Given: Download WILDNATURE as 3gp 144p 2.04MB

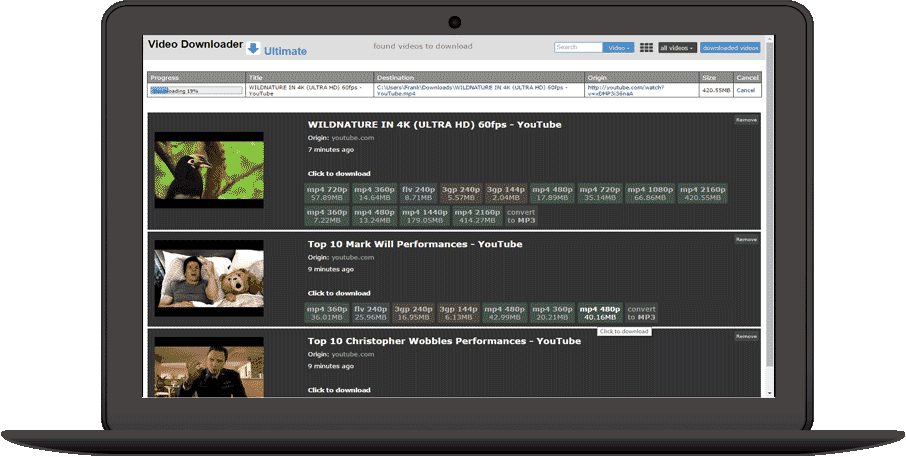Looking at the screenshot, I should [x=506, y=194].
